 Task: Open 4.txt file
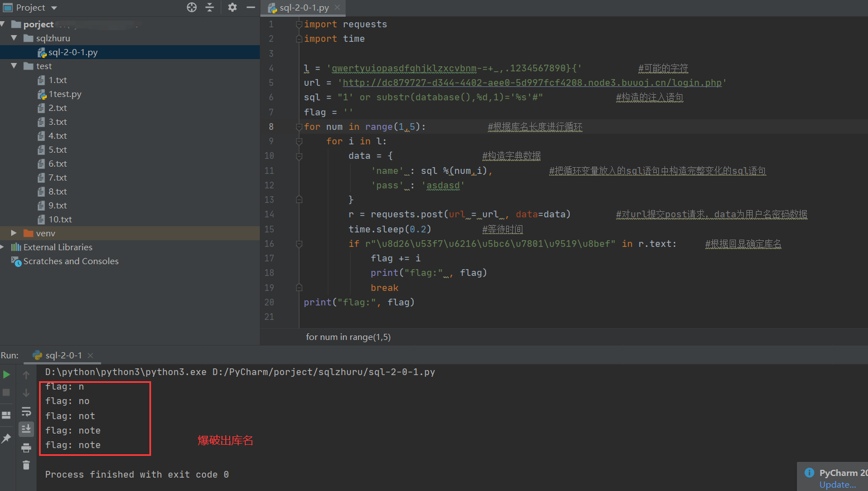[57, 135]
